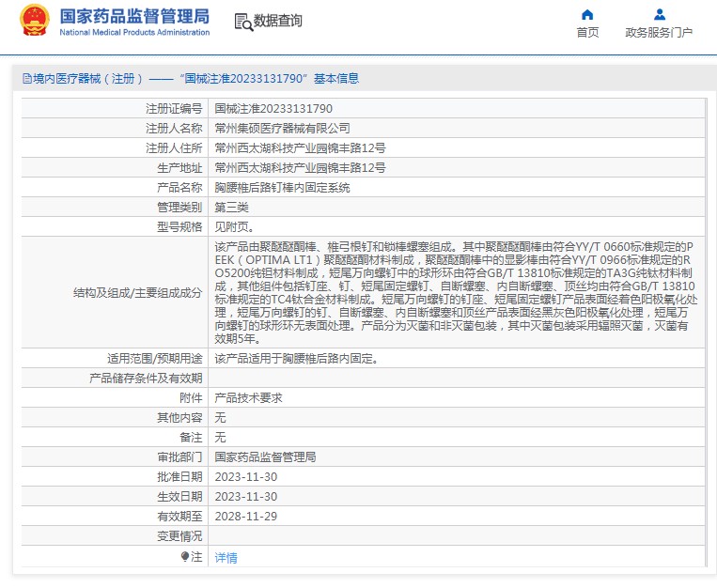The height and width of the screenshot is (588, 717).
Task: Click the 政务服务门户 person icon
Action: coord(659,15)
